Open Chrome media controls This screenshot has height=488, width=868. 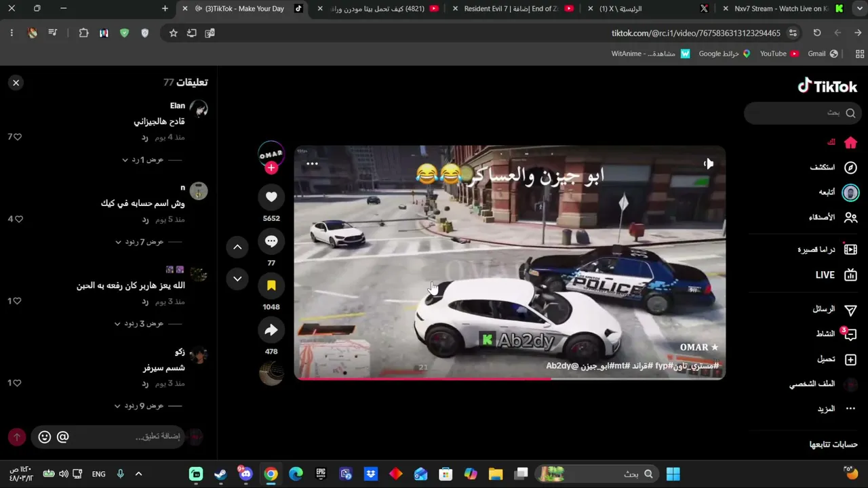pos(53,33)
